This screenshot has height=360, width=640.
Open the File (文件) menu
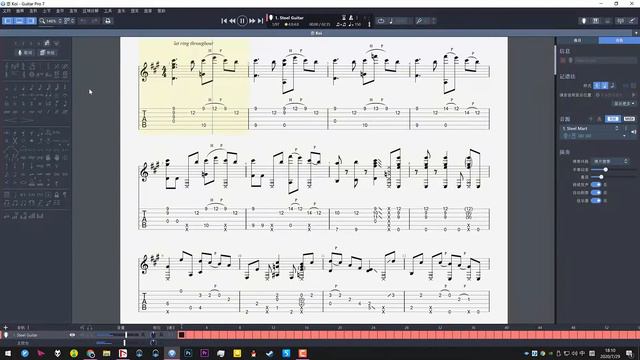(x=7, y=11)
